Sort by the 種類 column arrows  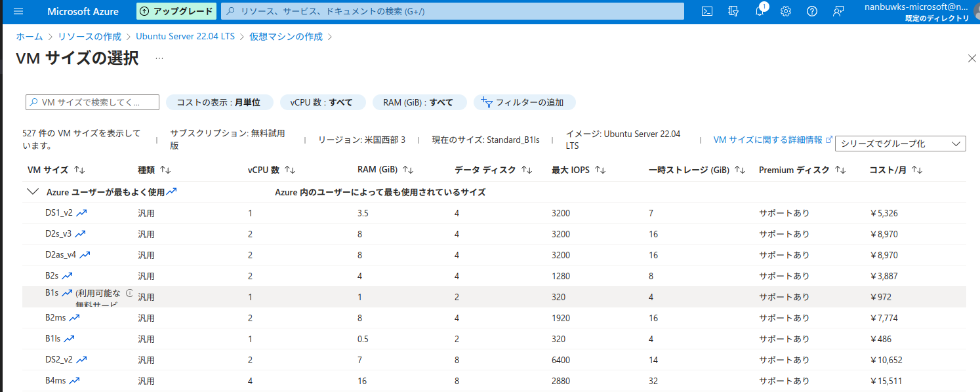point(165,170)
